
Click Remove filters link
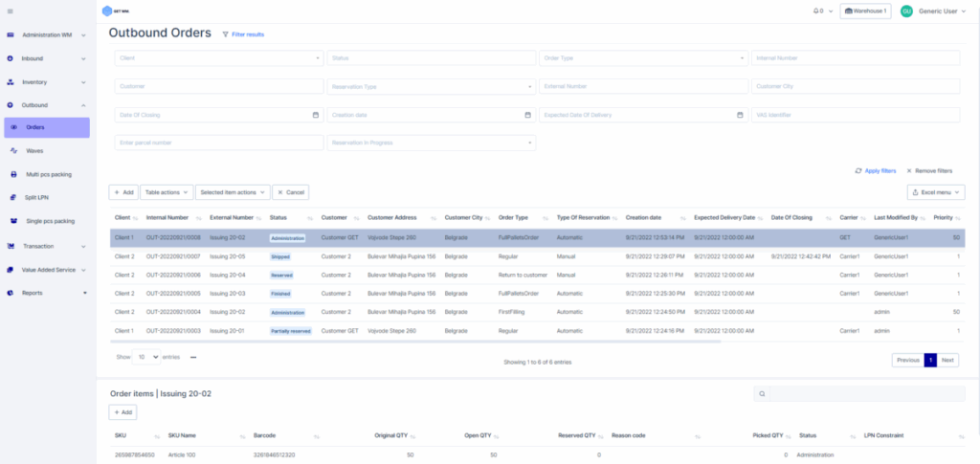pos(929,170)
